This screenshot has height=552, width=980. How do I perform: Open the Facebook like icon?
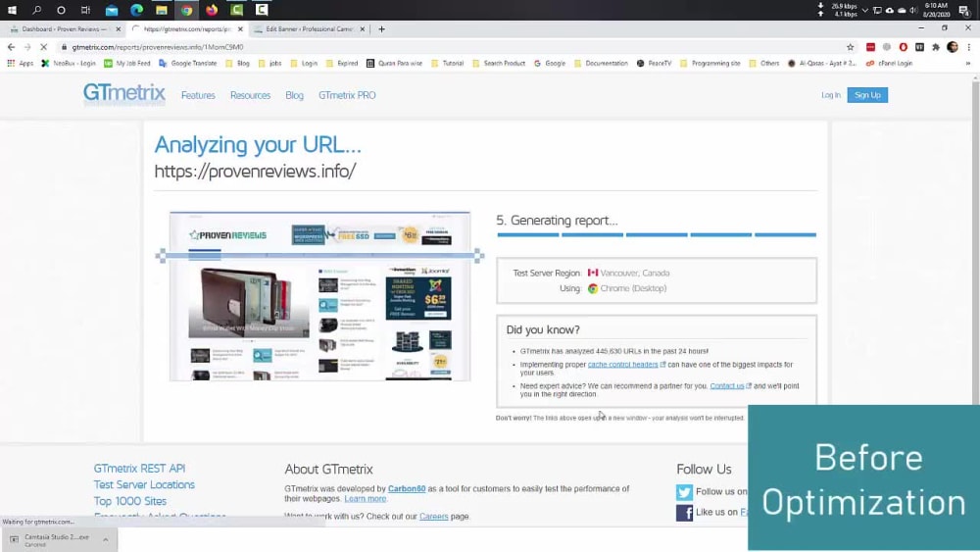coord(684,513)
